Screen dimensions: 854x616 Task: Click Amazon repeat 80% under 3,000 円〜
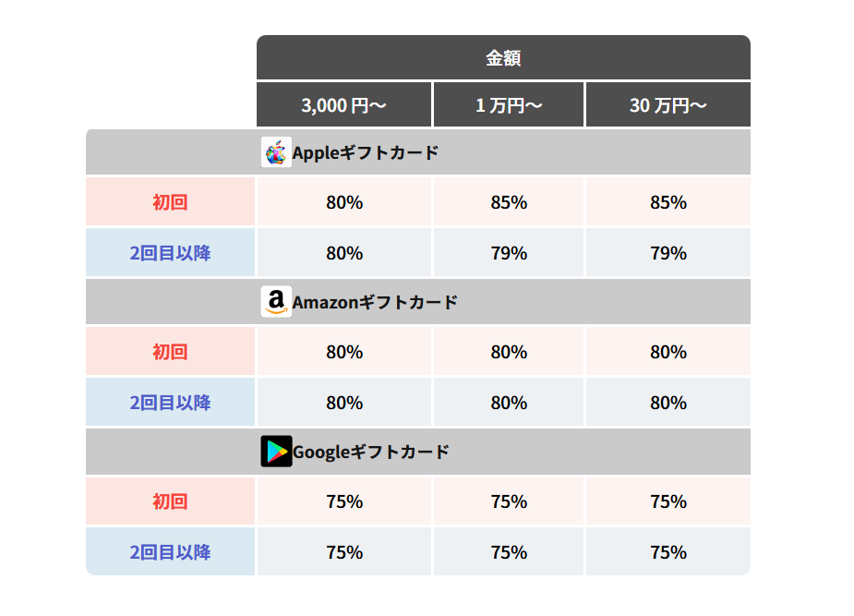click(343, 402)
